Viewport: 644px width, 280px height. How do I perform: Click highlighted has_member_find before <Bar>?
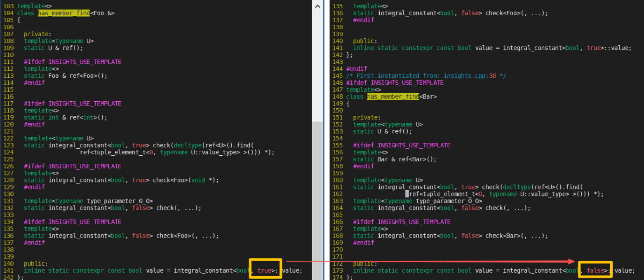[393, 97]
